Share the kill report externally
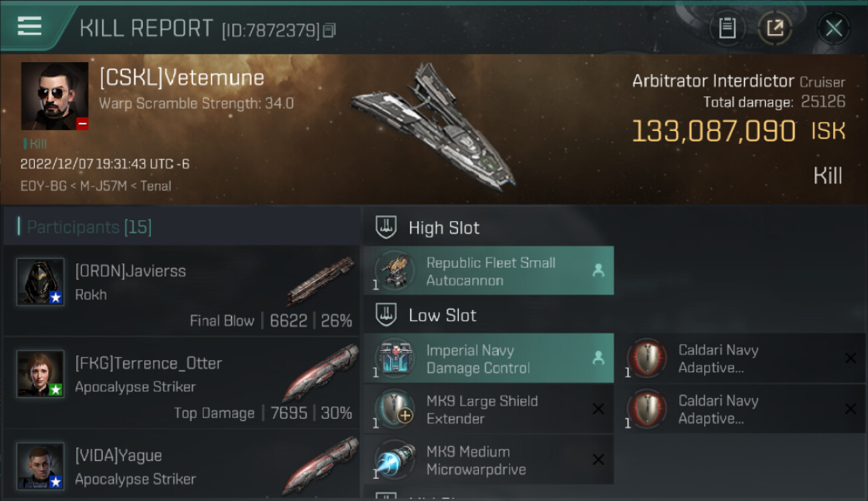This screenshot has width=868, height=501. click(x=775, y=28)
